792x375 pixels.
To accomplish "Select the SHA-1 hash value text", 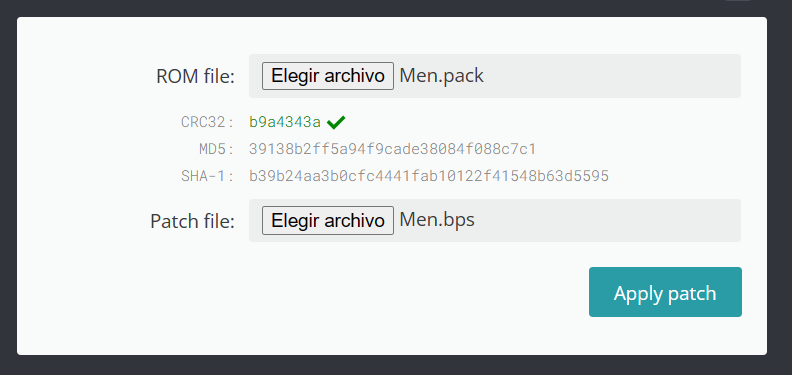I will [429, 176].
